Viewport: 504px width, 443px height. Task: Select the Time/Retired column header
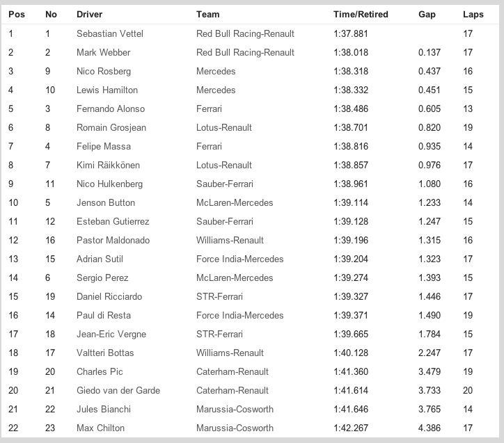point(361,15)
